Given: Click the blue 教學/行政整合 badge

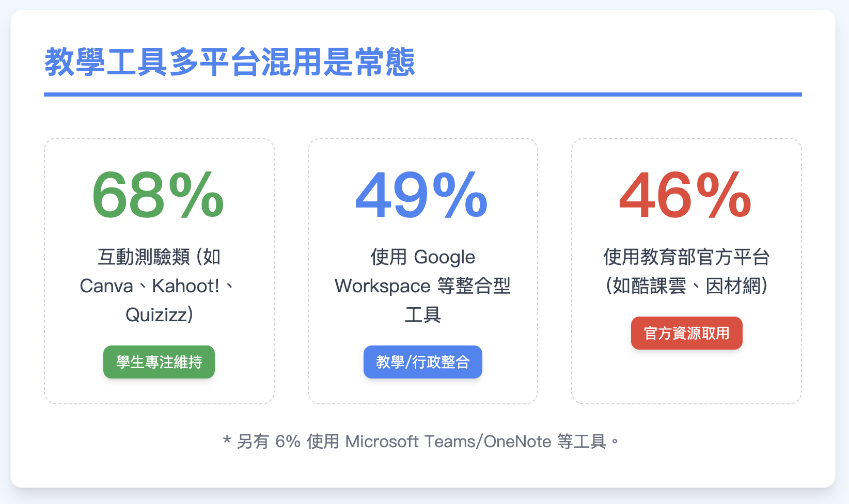Looking at the screenshot, I should pos(422,362).
